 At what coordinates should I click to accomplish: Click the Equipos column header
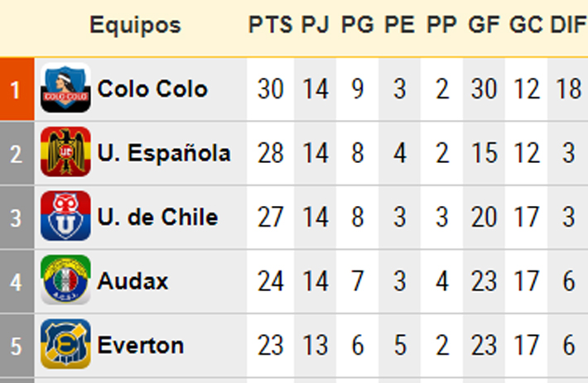click(x=135, y=25)
